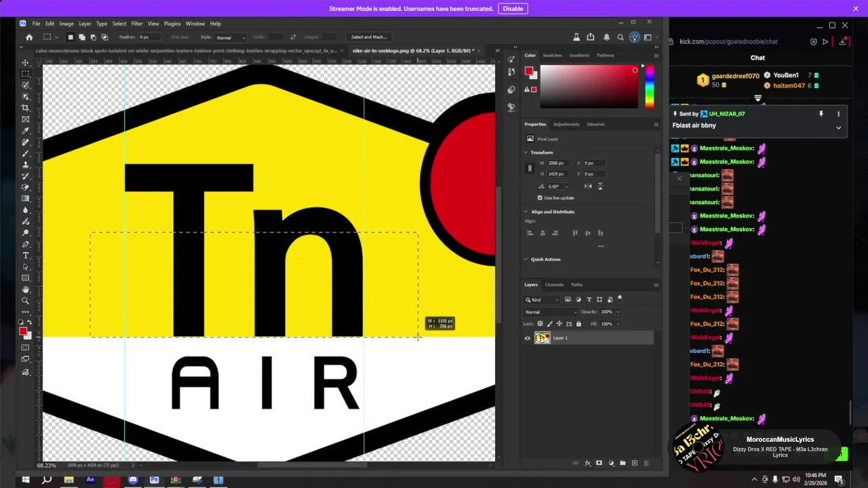Image resolution: width=868 pixels, height=488 pixels.
Task: Click the Width W input field
Action: click(x=560, y=163)
